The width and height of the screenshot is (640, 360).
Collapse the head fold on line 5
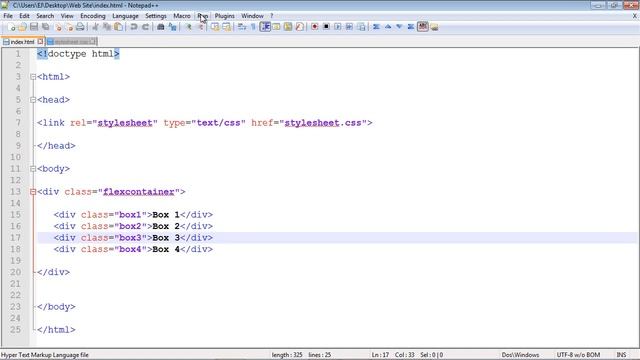pyautogui.click(x=33, y=100)
